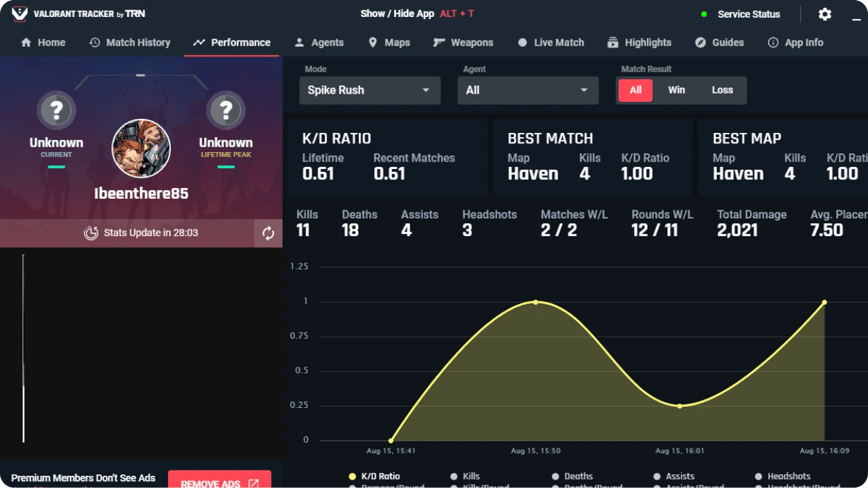Open app settings gear

click(x=825, y=13)
